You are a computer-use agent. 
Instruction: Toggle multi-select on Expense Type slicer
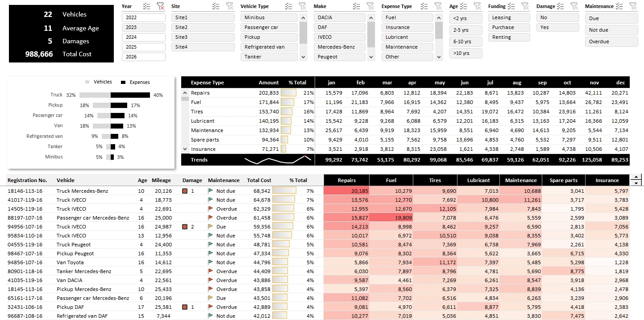click(x=424, y=6)
